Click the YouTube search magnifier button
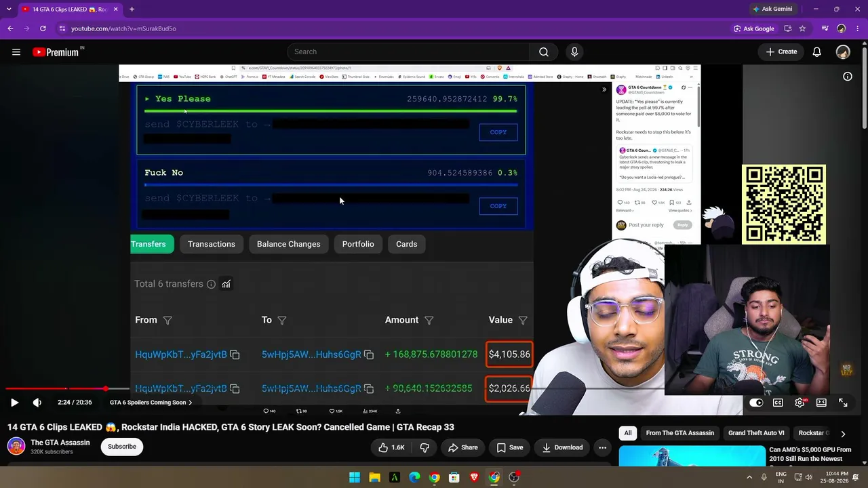Screen dimensions: 868x488 tap(544, 52)
